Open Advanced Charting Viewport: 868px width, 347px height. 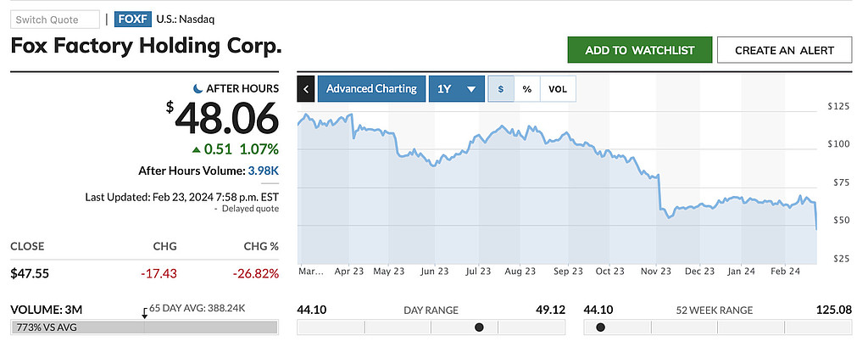371,88
